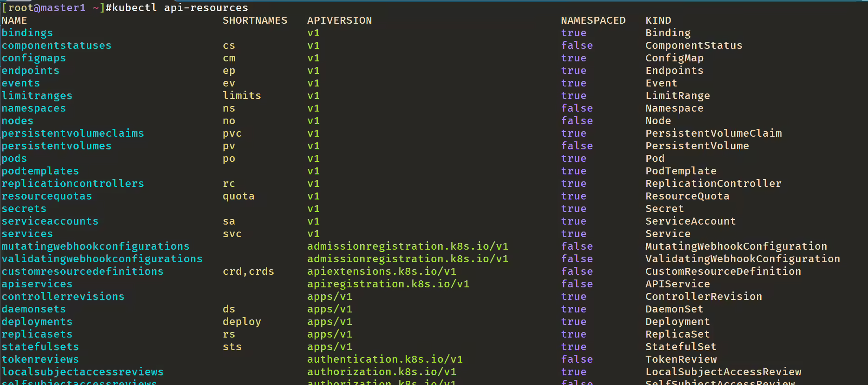Click the 'componentstatuses' resource name
Image resolution: width=868 pixels, height=385 pixels.
point(57,46)
